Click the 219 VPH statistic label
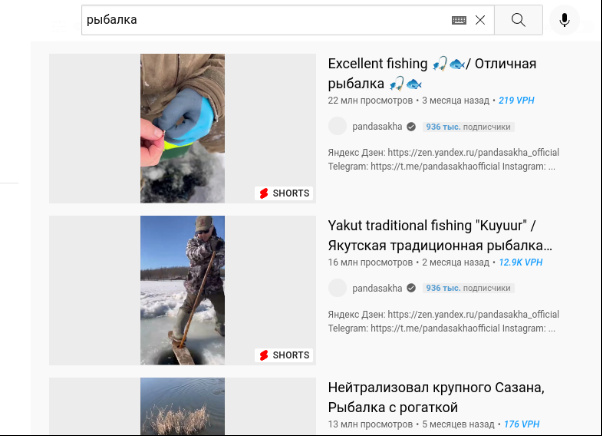 [520, 101]
